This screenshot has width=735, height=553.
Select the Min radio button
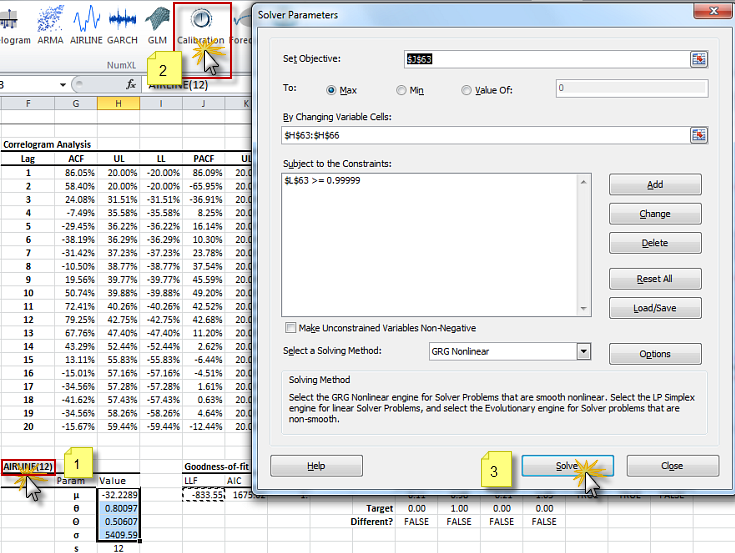point(402,90)
